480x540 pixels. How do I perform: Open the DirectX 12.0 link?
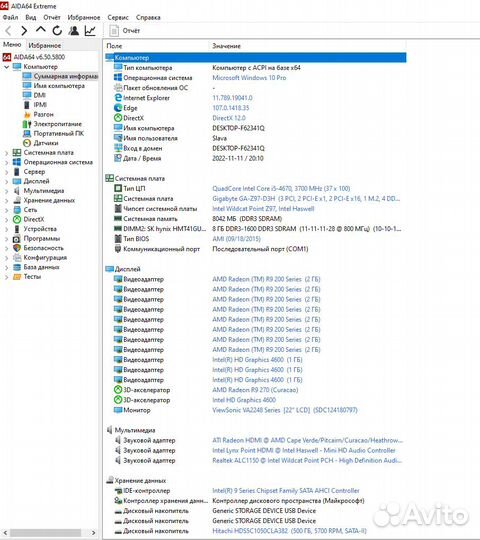point(229,118)
